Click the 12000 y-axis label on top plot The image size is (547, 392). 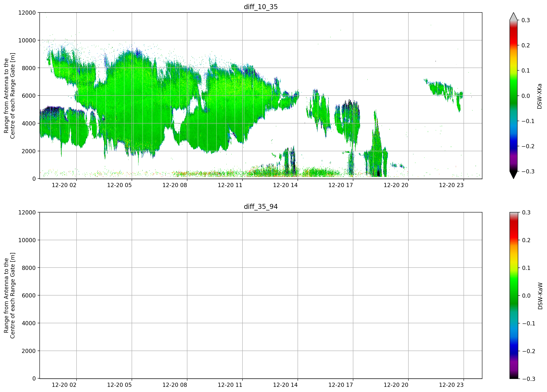click(27, 12)
